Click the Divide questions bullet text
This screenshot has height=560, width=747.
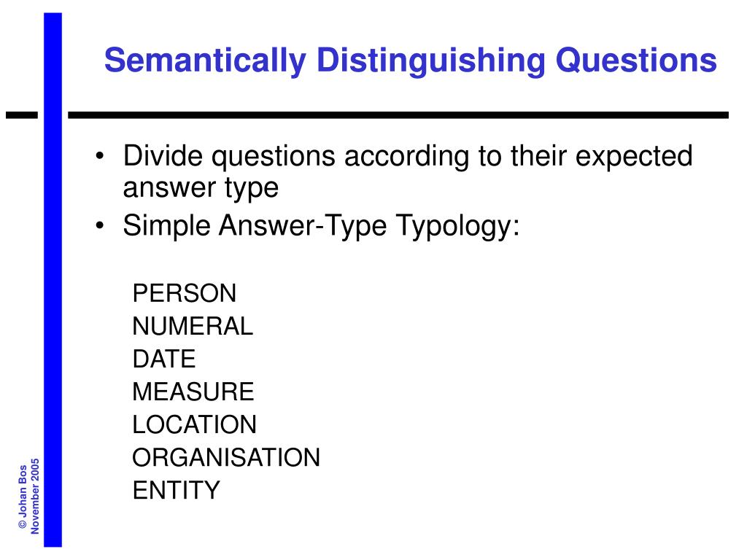point(408,171)
